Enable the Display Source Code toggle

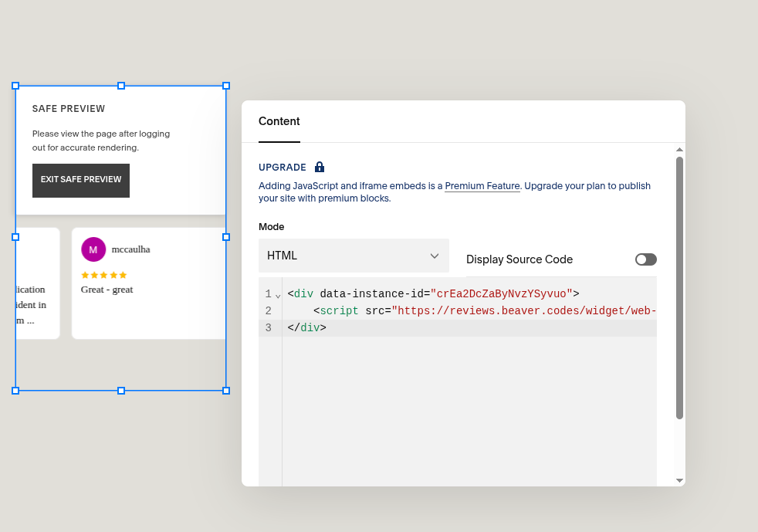point(645,259)
